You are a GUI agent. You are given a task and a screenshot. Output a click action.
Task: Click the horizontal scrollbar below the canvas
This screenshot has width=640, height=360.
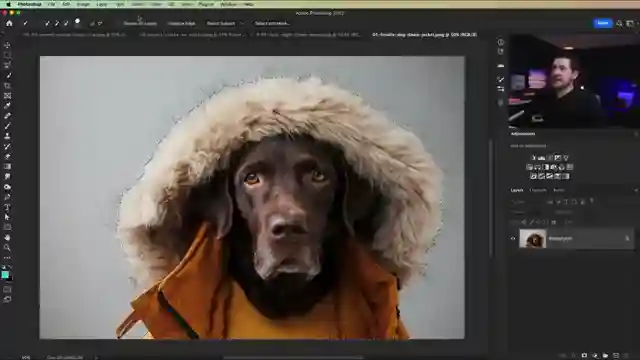click(x=293, y=357)
